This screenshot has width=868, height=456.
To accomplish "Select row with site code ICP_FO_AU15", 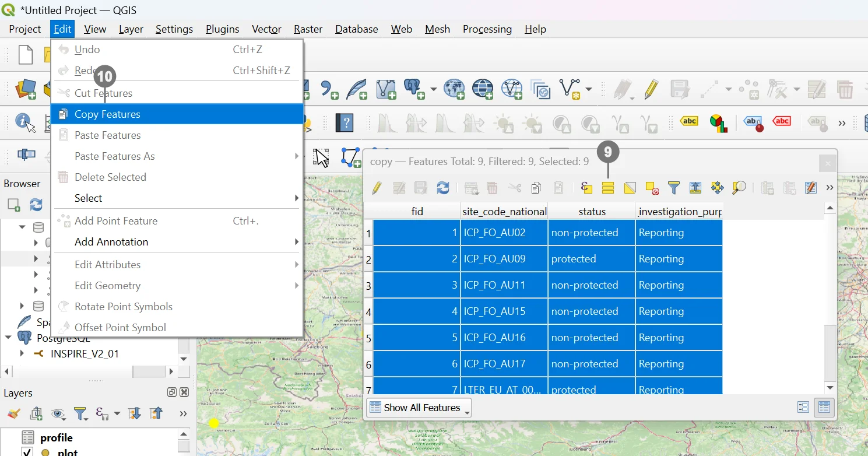I will point(494,311).
